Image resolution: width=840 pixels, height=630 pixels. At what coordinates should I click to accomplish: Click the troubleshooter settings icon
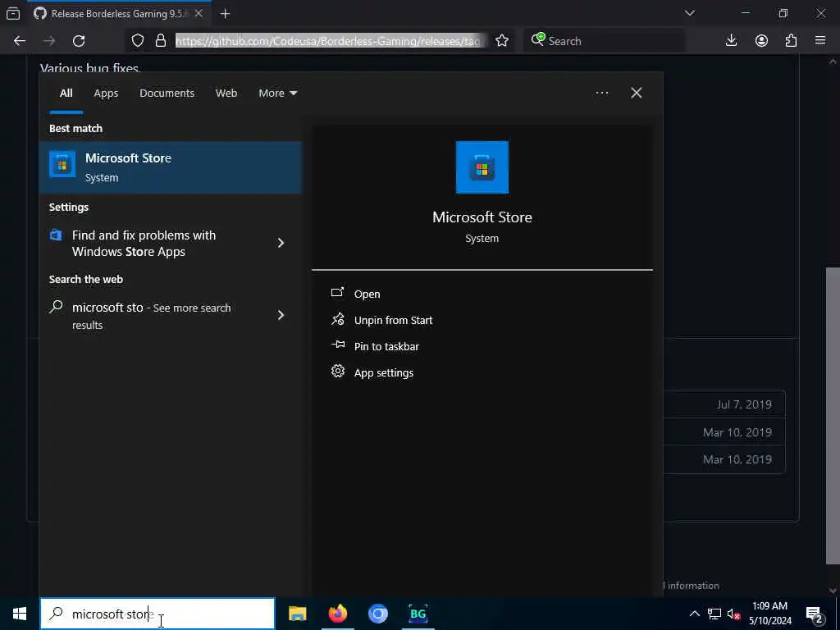57,235
